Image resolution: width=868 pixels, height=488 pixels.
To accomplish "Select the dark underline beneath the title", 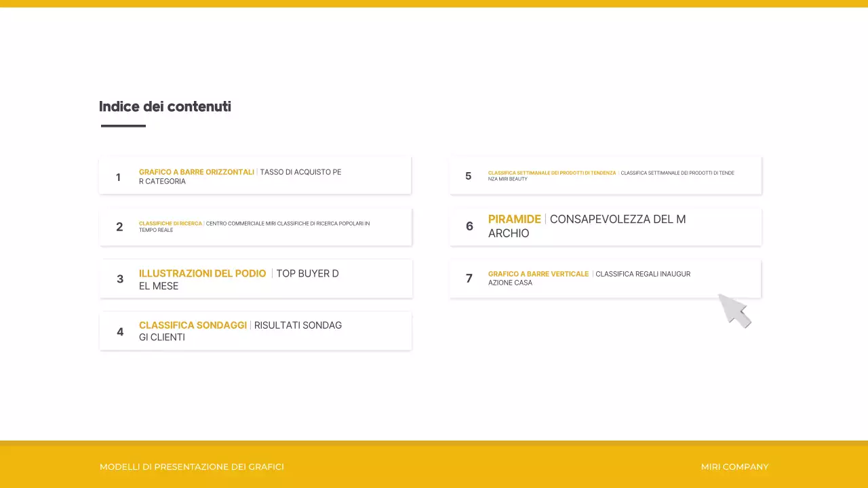I will click(123, 125).
